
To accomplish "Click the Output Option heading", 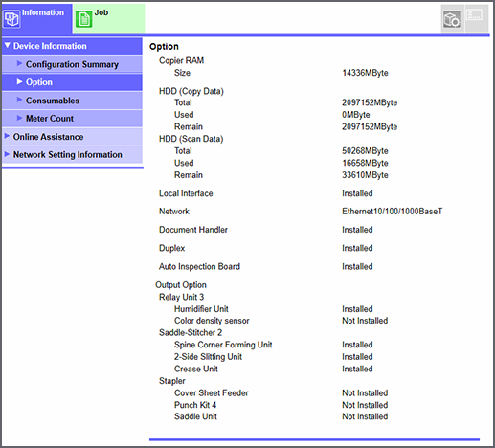I will [x=181, y=285].
